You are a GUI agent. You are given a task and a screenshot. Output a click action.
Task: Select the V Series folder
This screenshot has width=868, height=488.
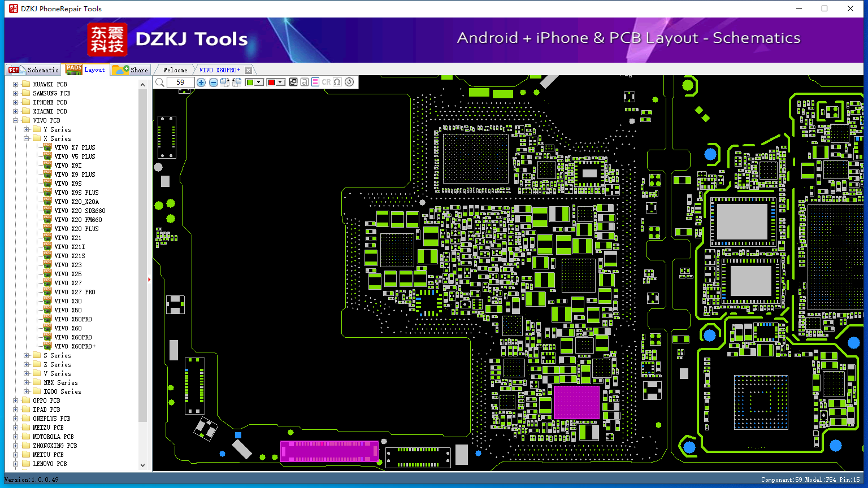pos(57,373)
